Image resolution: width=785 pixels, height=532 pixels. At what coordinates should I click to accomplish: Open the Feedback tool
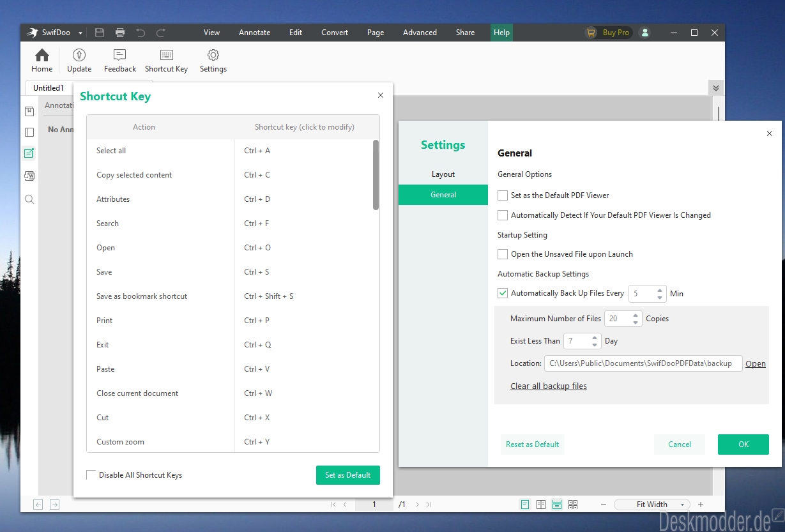(x=120, y=56)
